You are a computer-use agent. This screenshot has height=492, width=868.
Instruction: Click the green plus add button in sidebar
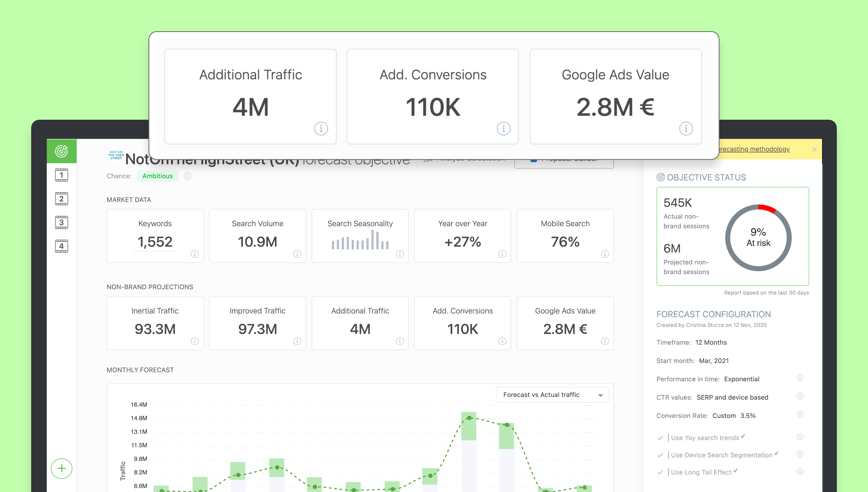pyautogui.click(x=62, y=468)
